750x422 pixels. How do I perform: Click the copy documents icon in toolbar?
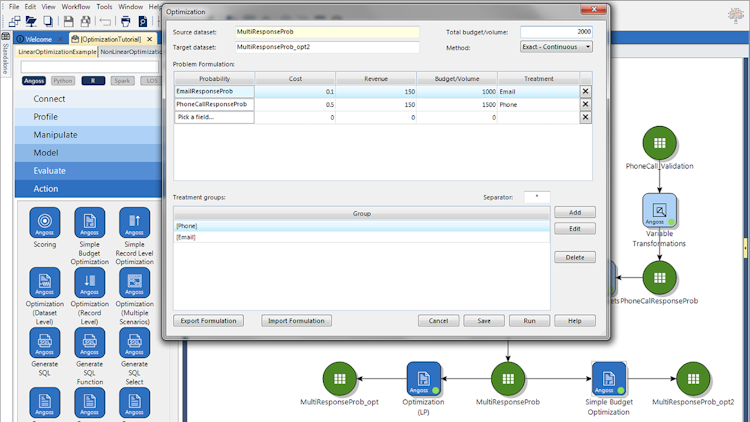pyautogui.click(x=48, y=21)
